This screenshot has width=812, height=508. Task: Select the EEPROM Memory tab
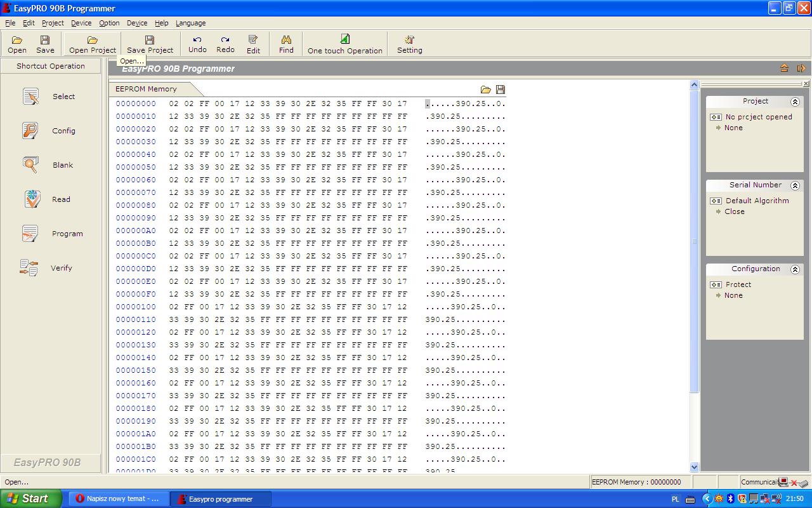click(x=147, y=89)
